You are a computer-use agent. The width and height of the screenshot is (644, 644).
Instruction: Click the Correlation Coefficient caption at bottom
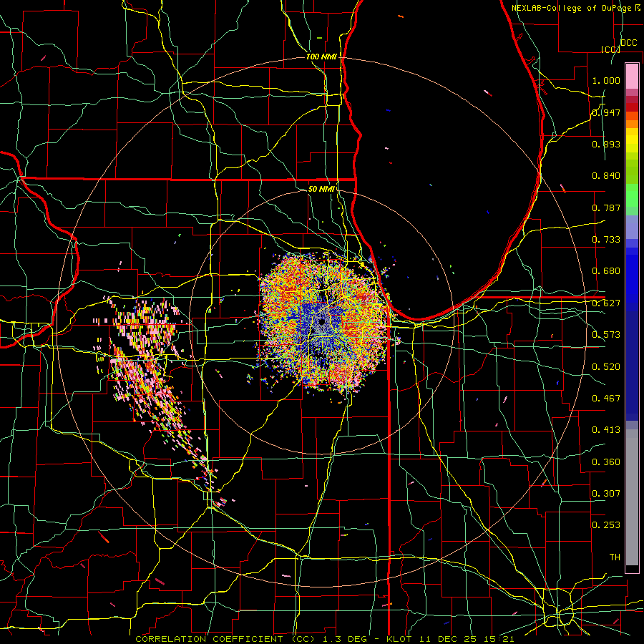324,639
